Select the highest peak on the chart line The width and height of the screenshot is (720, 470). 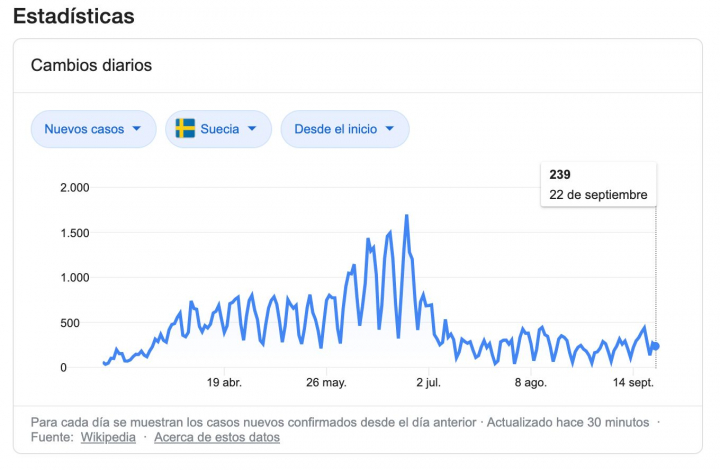tap(406, 215)
